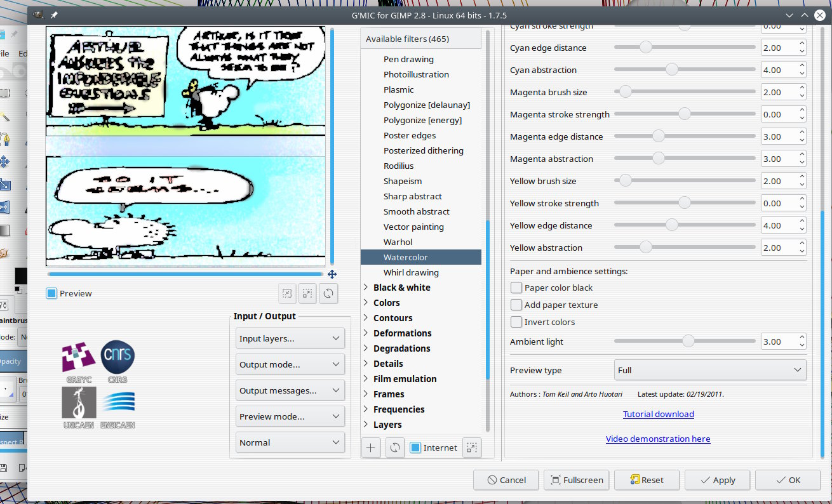Open the Tutorial download link
832x504 pixels.
658,414
